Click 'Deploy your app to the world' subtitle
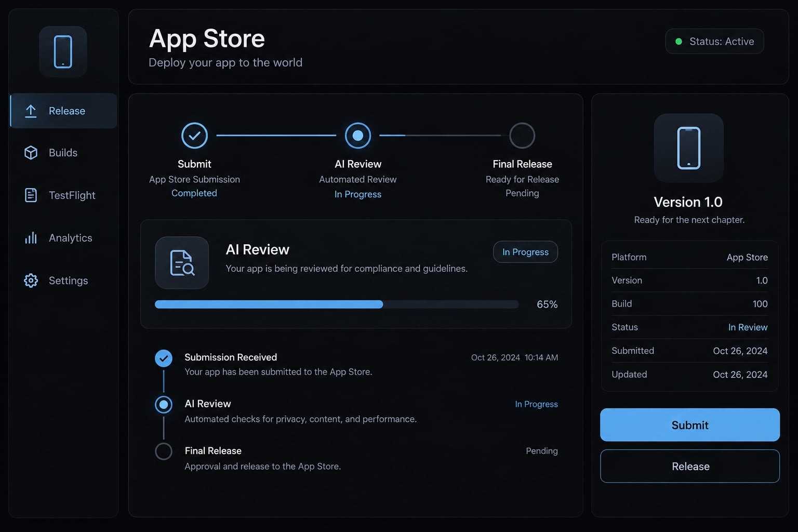The height and width of the screenshot is (532, 798). [225, 62]
